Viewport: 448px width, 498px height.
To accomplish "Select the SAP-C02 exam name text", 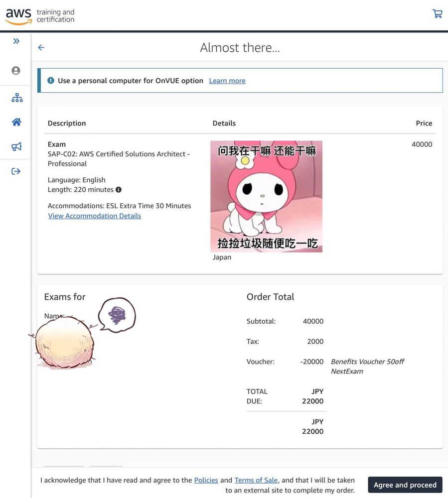I will (119, 159).
